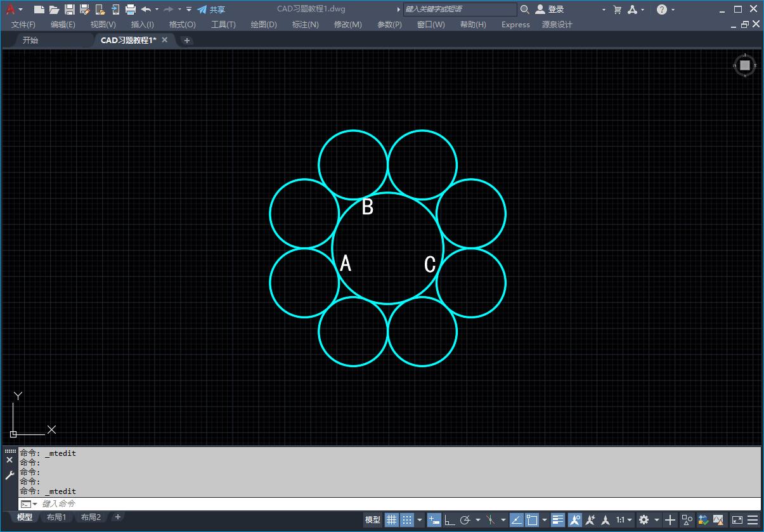Toggle ortho mode in status bar
Image resolution: width=764 pixels, height=532 pixels.
tap(450, 520)
